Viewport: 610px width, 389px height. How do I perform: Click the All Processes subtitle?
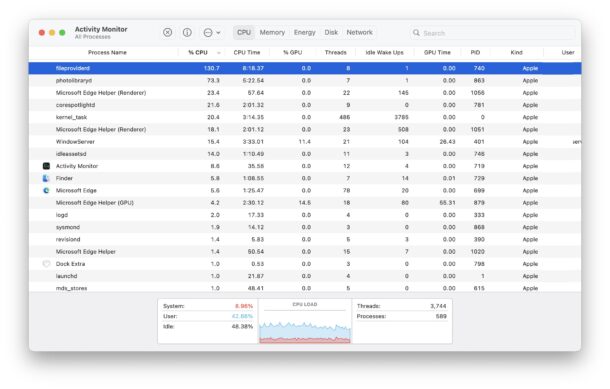(93, 37)
